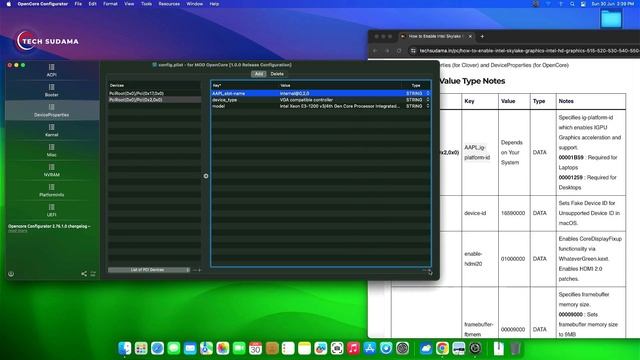Open Finder from the dock
640x360 pixels.
coord(124,348)
